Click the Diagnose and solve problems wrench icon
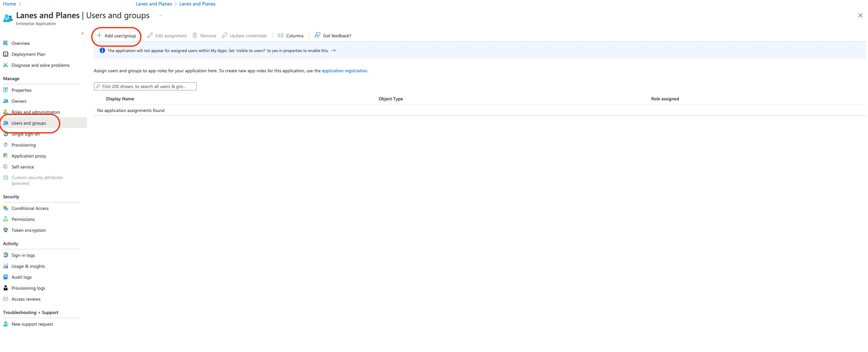868x352 pixels. tap(5, 65)
